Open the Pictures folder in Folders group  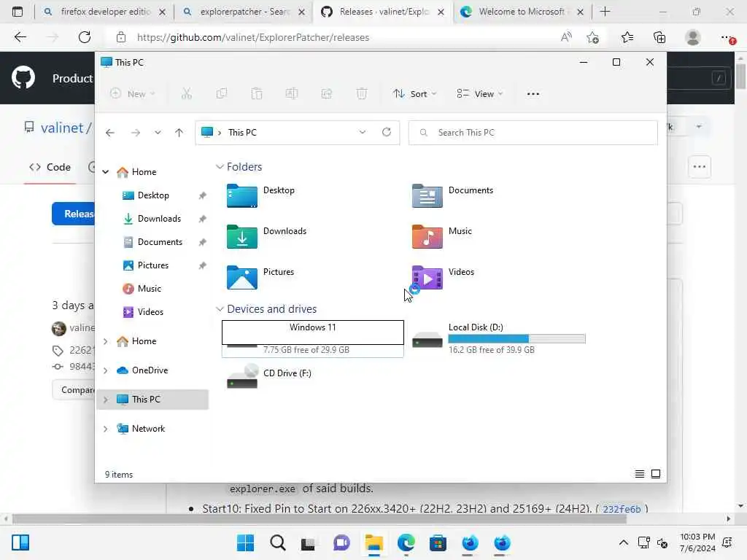[242, 278]
